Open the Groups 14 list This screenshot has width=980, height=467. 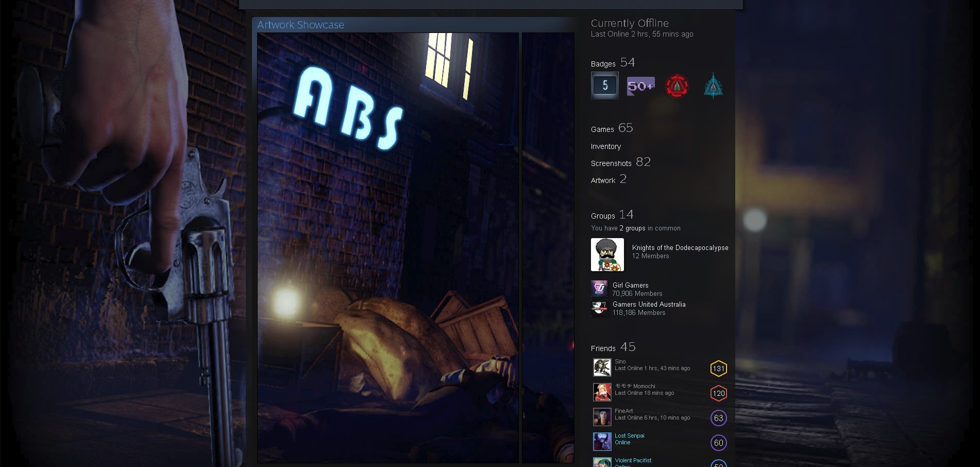pyautogui.click(x=612, y=215)
